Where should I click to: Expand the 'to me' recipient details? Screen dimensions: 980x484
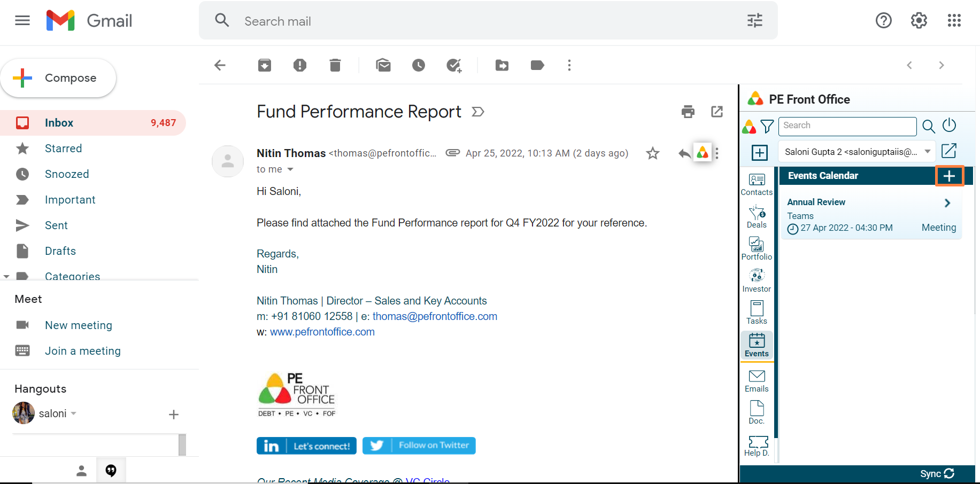[x=290, y=169]
